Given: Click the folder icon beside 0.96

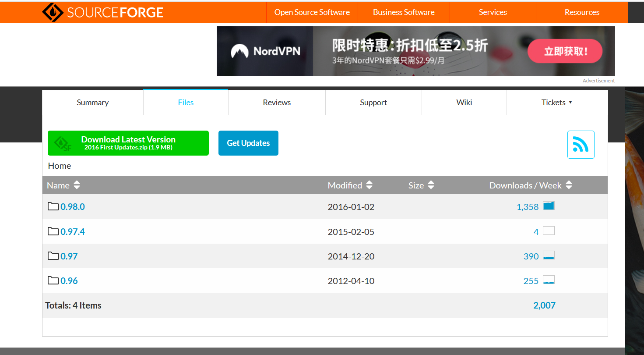Looking at the screenshot, I should tap(52, 280).
